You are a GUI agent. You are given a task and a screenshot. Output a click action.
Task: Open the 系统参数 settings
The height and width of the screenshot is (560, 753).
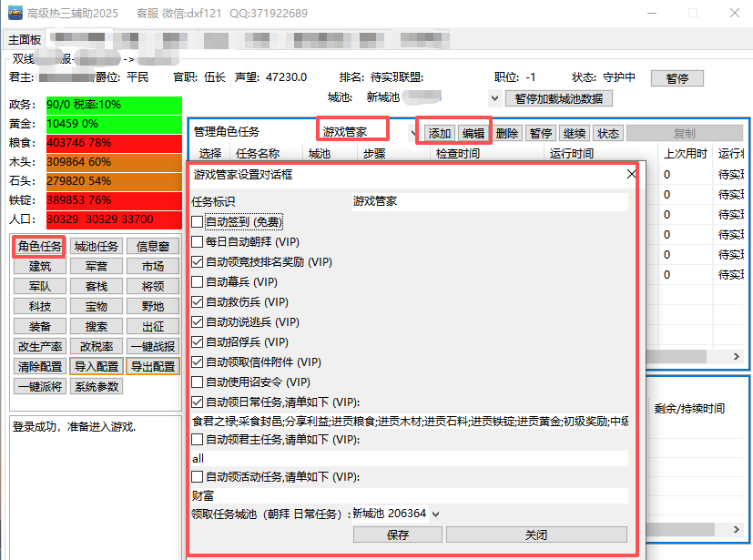pos(97,387)
